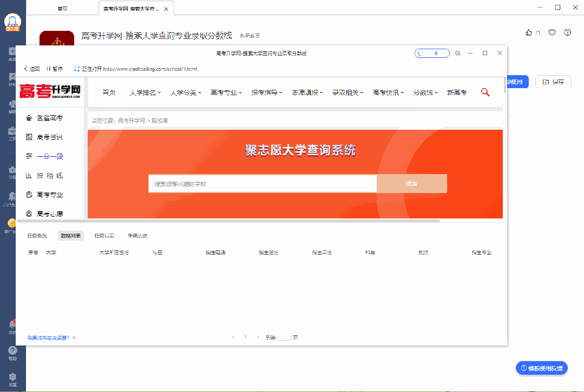584x392 pixels.
Task: Open the 各省高考 sidebar item
Action: [x=49, y=118]
